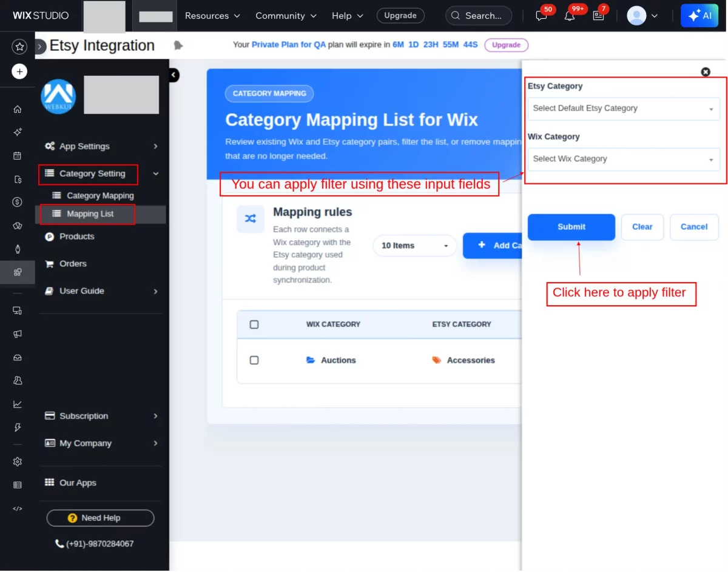The image size is (728, 572).
Task: Expand the Help menu
Action: point(348,16)
